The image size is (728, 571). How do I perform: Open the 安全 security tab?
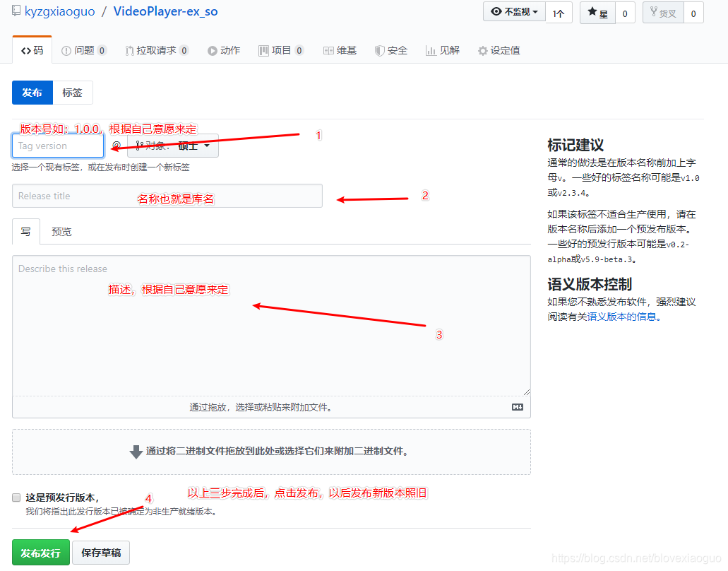click(391, 50)
